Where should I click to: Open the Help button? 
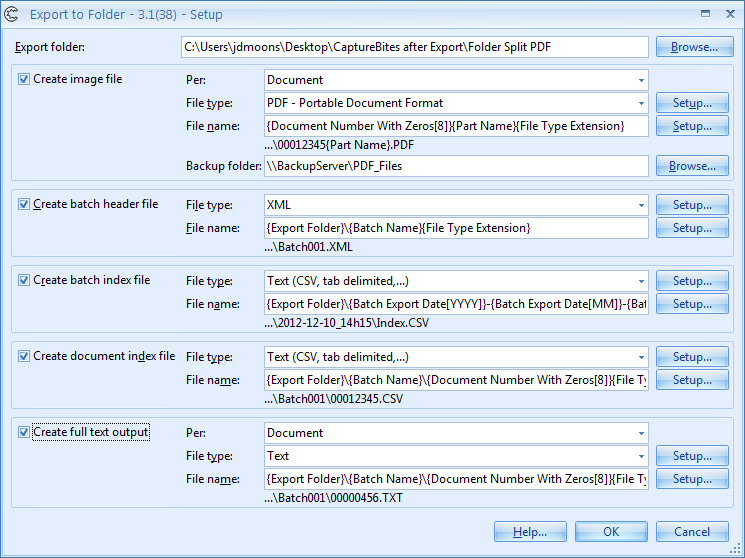pyautogui.click(x=530, y=532)
